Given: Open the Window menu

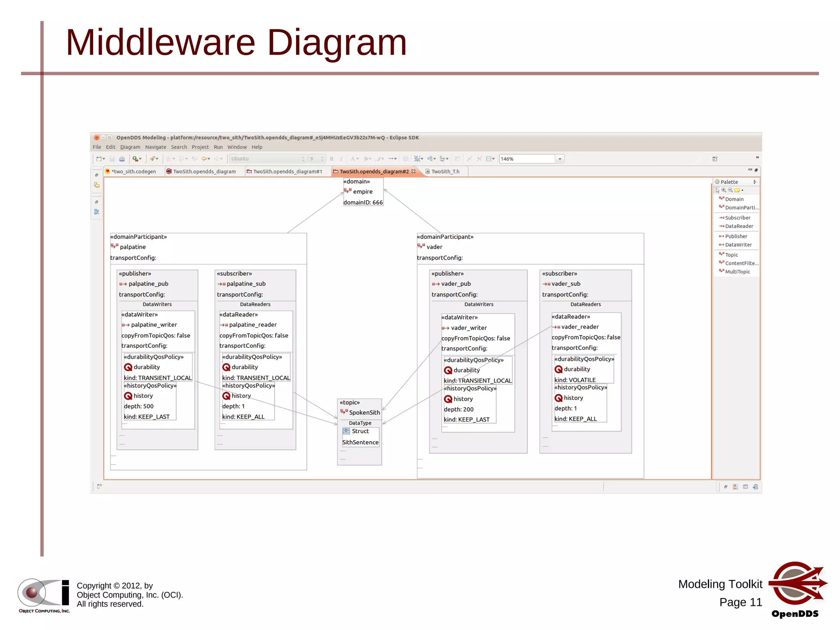Looking at the screenshot, I should (x=237, y=147).
